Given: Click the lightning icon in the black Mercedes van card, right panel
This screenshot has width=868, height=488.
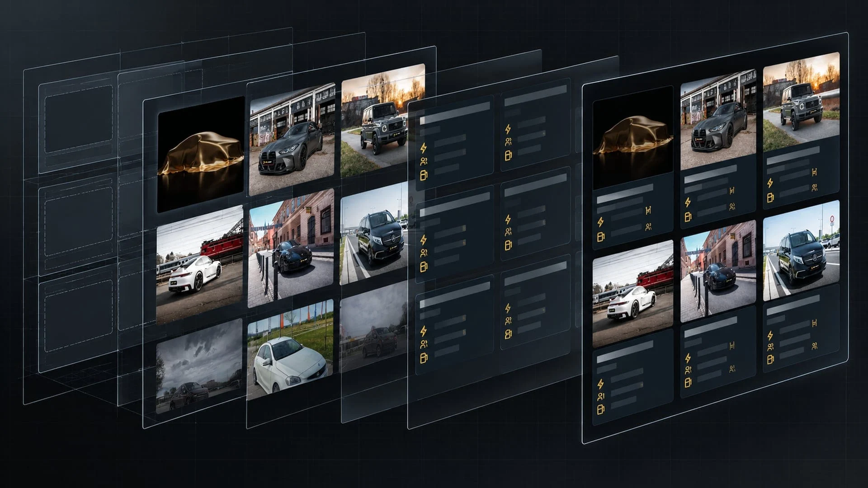Looking at the screenshot, I should pos(770,336).
